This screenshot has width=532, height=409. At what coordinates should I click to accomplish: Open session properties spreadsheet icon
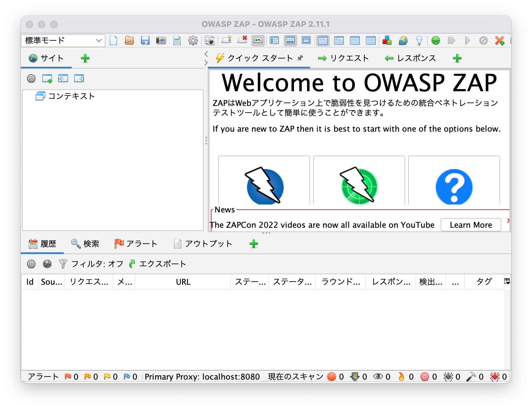point(177,40)
